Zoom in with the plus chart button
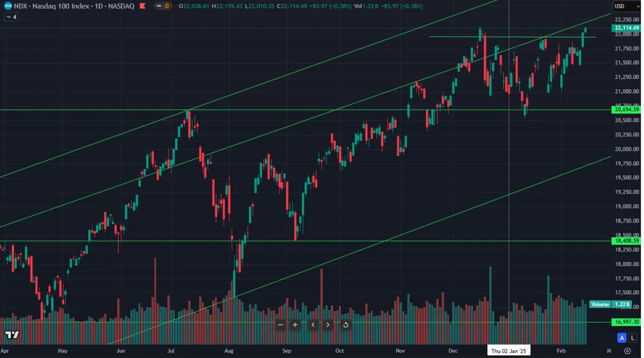The width and height of the screenshot is (644, 358). tap(295, 325)
